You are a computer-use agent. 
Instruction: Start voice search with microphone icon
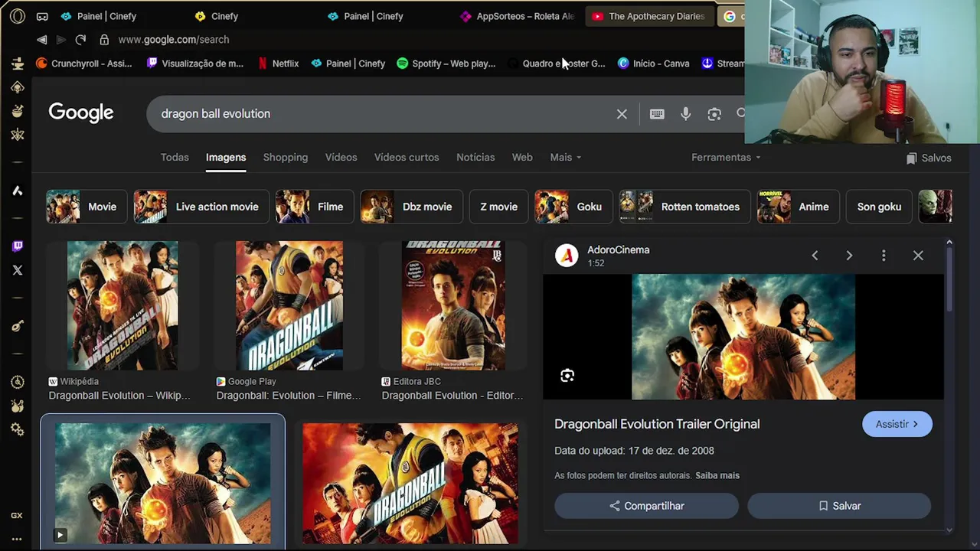(685, 114)
